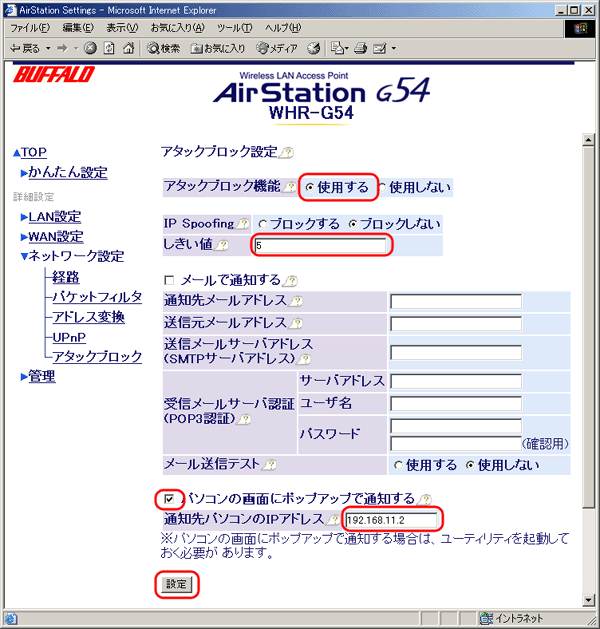Open the ヘルプ(H) menu
The image size is (600, 629).
click(x=283, y=28)
